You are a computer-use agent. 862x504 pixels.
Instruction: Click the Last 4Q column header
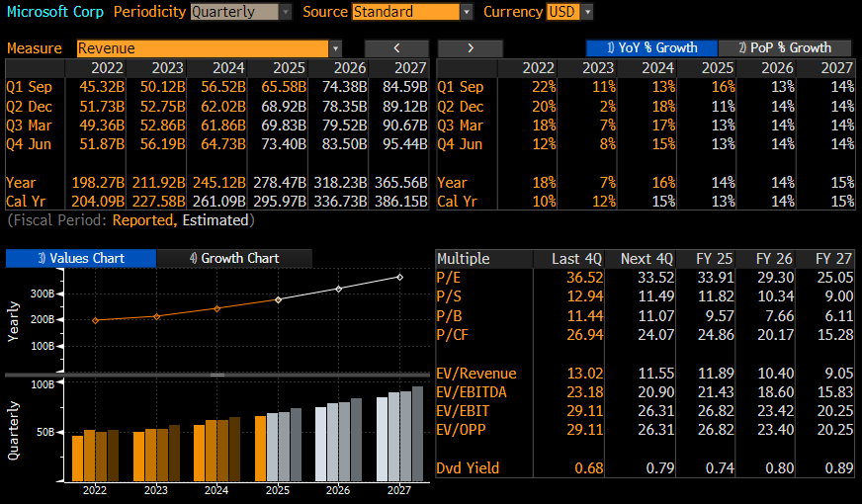(x=570, y=258)
